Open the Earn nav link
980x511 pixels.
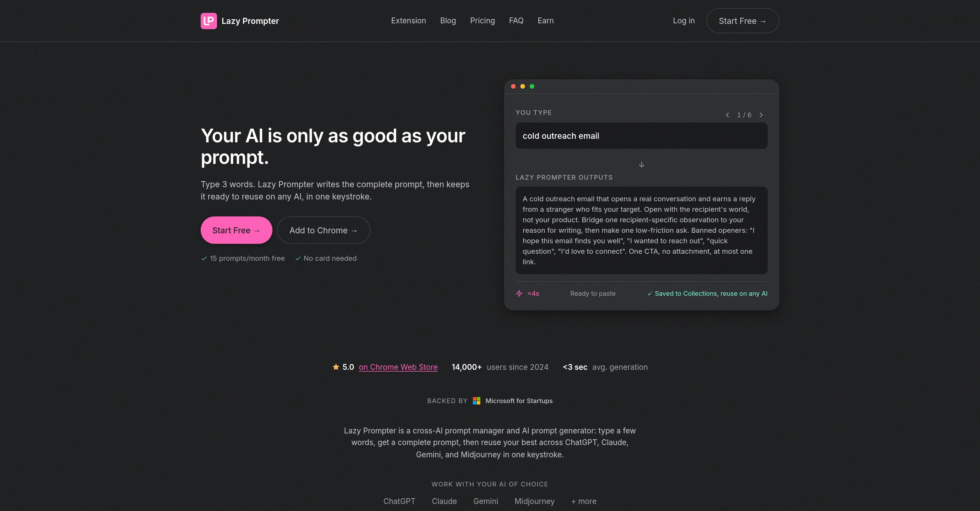[545, 20]
